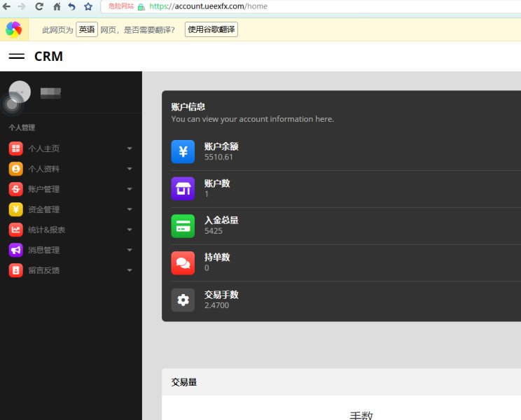Open the 统计&报表 sidebar menu
521x420 pixels.
tap(47, 230)
